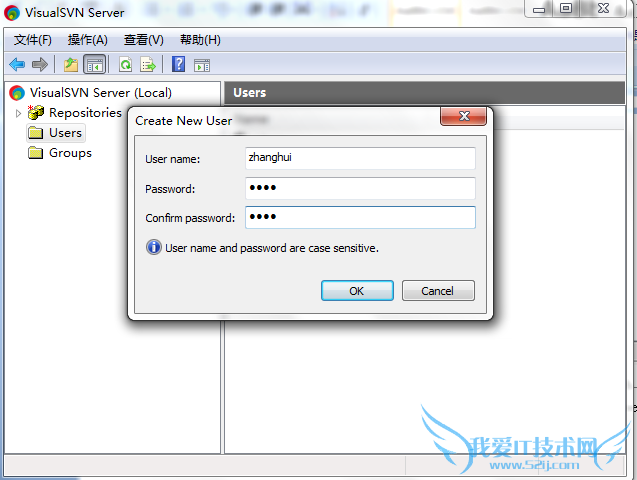Open the 查看(V) menu

coord(143,40)
